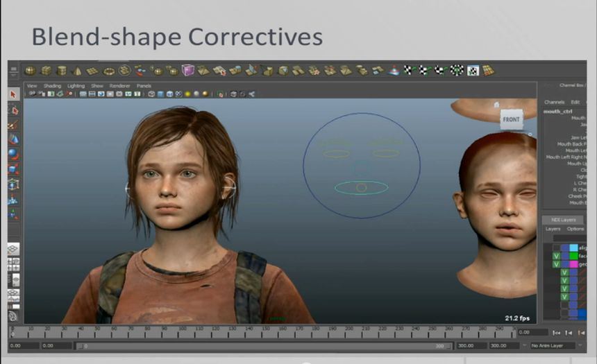The image size is (597, 364).
Task: Activate the Select tool arrow
Action: pyautogui.click(x=13, y=94)
